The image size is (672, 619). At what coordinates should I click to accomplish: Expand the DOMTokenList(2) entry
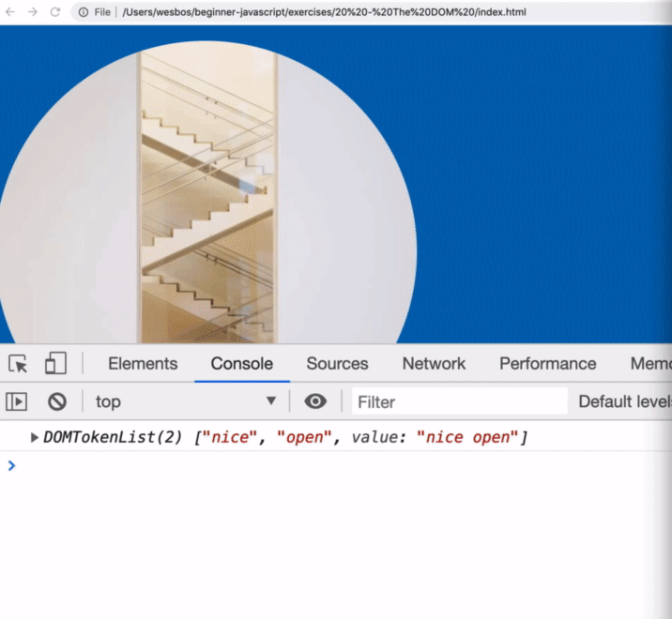click(36, 437)
